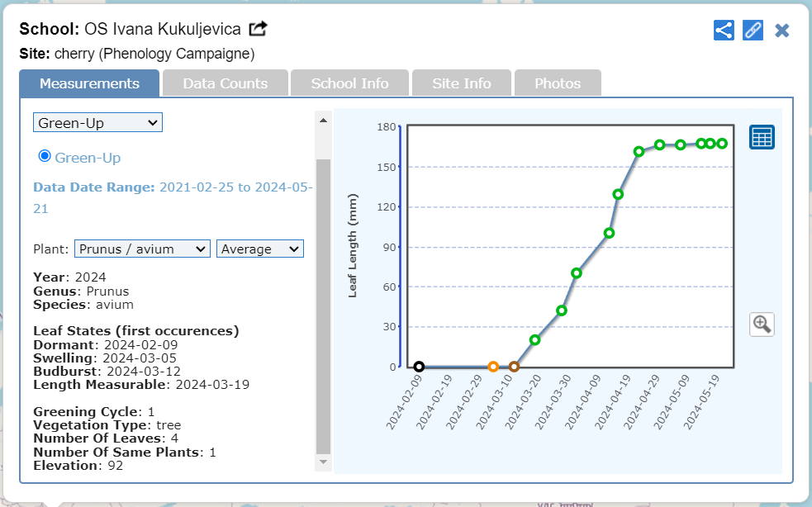Select the Green-Up radio button

(x=45, y=156)
